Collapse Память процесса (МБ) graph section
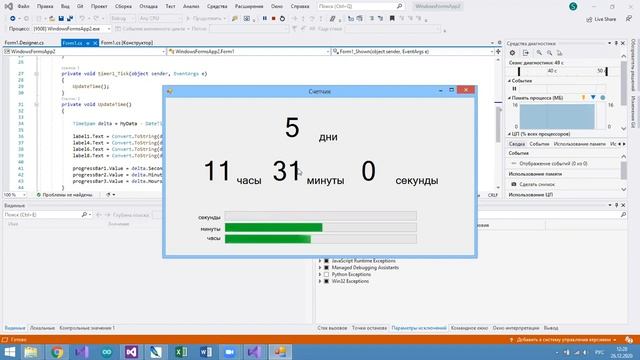Viewport: 640px width, 360px height. point(509,98)
